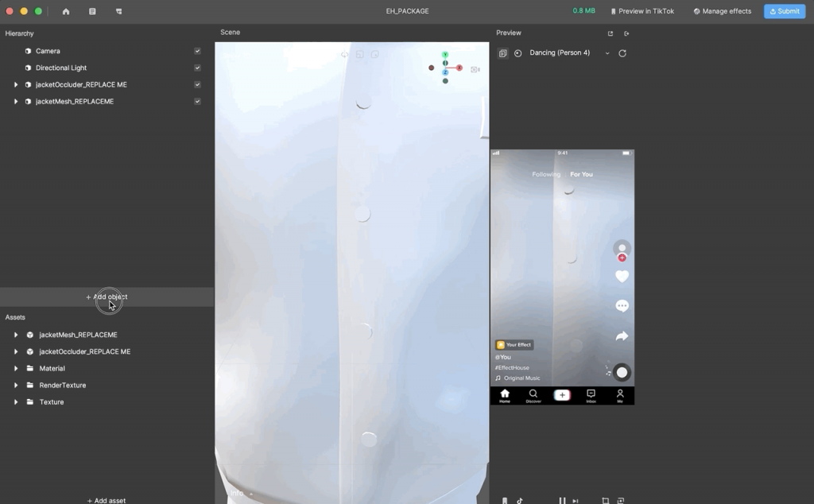Click the comment bubble icon in the preview

[622, 306]
